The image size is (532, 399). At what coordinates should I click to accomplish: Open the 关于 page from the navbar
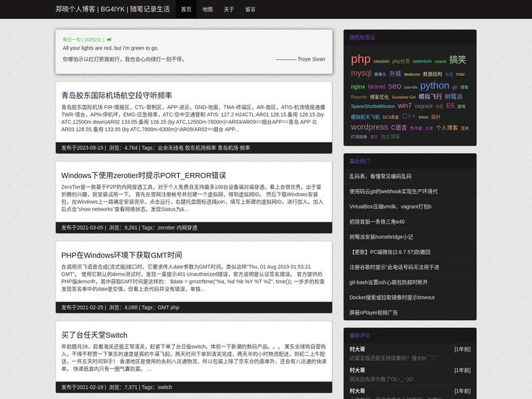(x=229, y=10)
